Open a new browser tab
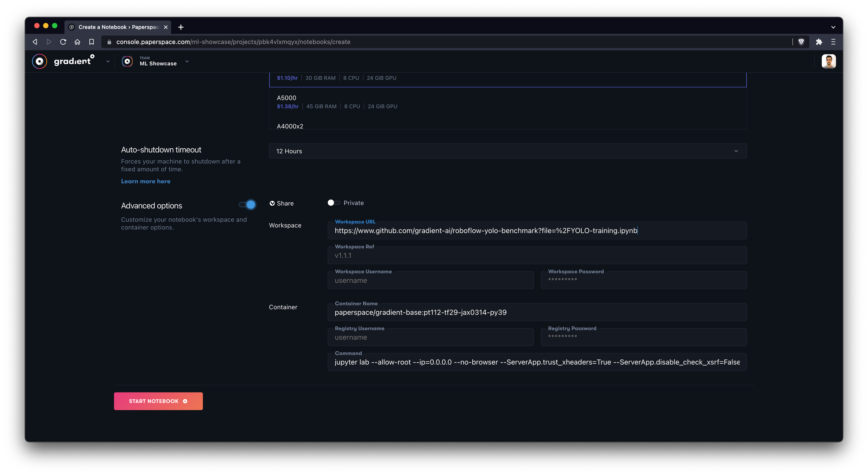 [x=181, y=27]
